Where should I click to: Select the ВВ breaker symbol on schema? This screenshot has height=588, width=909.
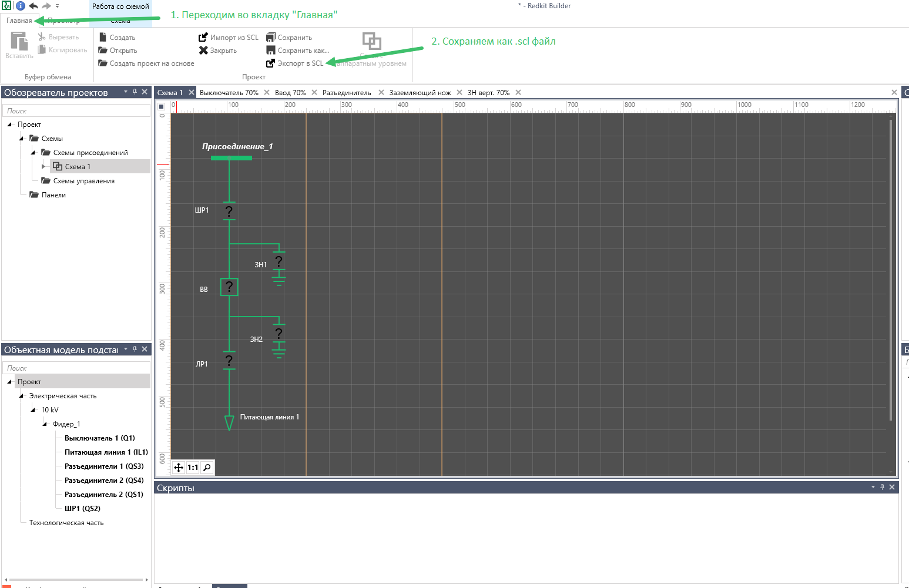click(x=229, y=287)
